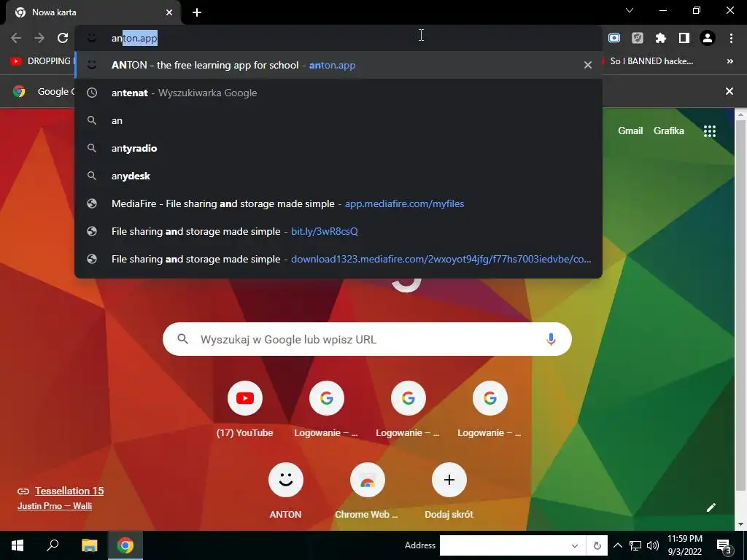Choose the antenat history suggestion
This screenshot has height=560, width=747.
pos(338,93)
